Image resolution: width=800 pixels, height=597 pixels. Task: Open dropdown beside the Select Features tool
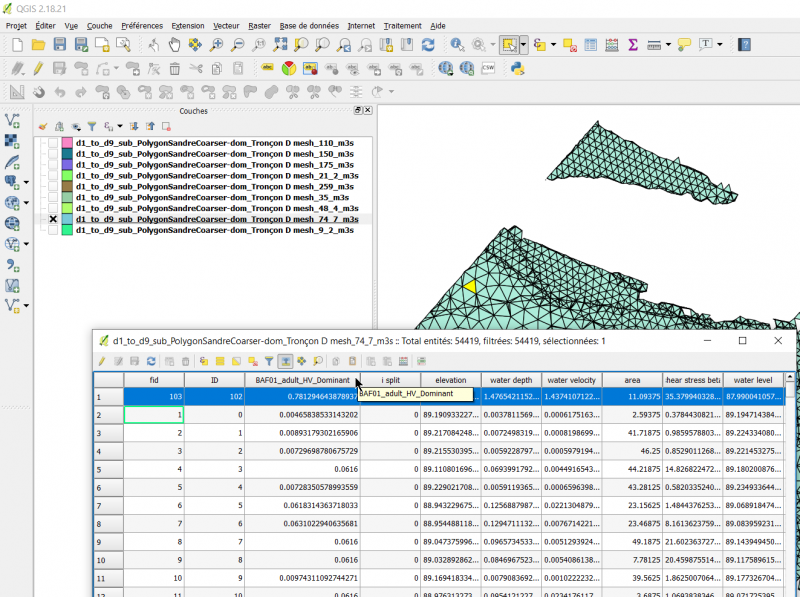[523, 44]
